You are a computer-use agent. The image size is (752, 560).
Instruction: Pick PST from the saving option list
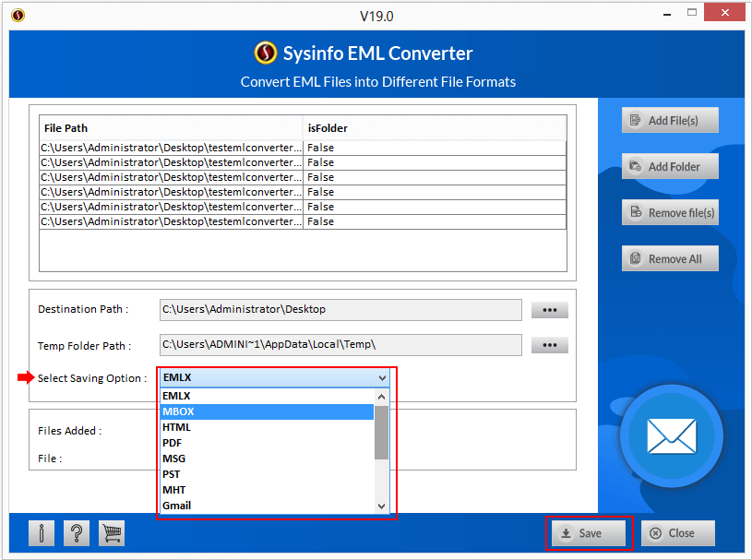[x=173, y=474]
